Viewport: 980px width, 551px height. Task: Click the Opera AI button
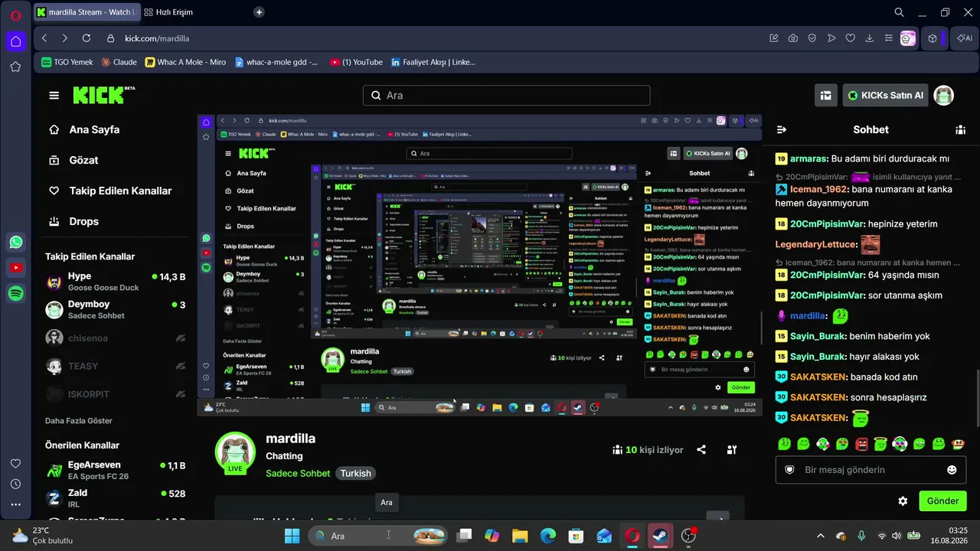[964, 38]
